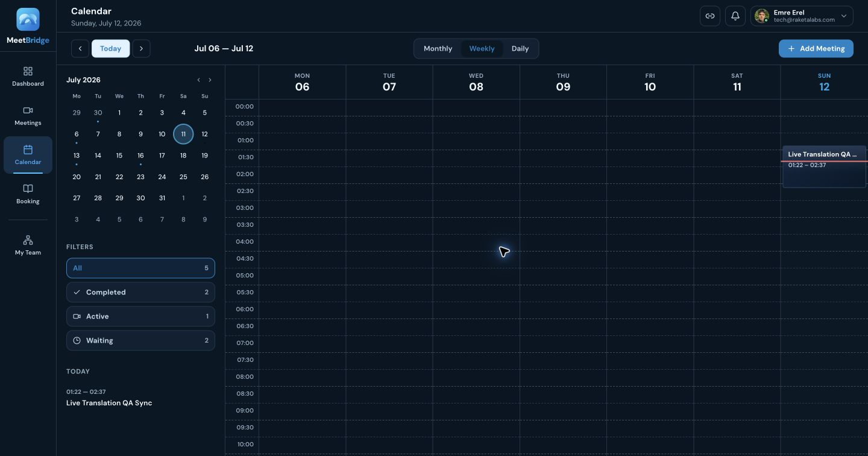
Task: Select July 11 in mini calendar
Action: tap(183, 134)
